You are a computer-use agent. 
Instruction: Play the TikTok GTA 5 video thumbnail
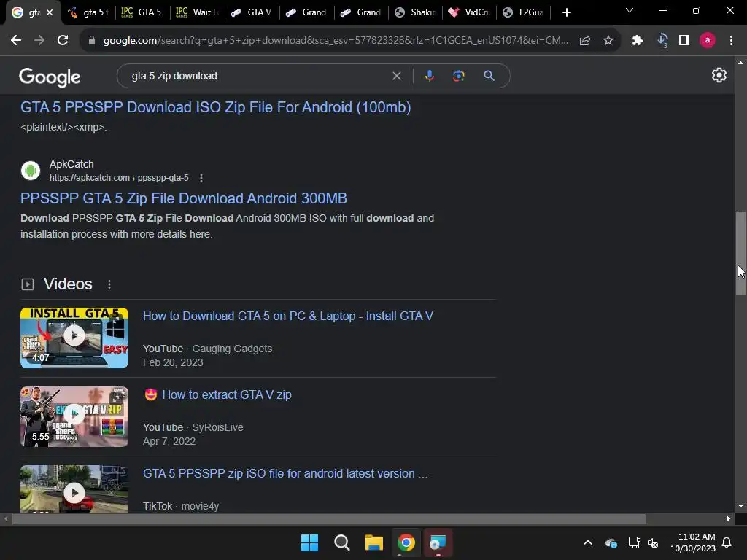pyautogui.click(x=74, y=489)
